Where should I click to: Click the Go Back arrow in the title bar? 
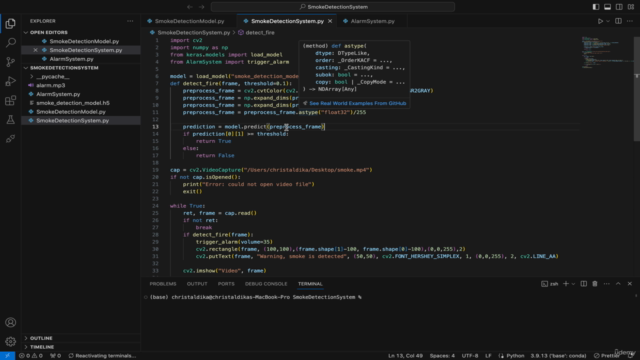pos(190,7)
